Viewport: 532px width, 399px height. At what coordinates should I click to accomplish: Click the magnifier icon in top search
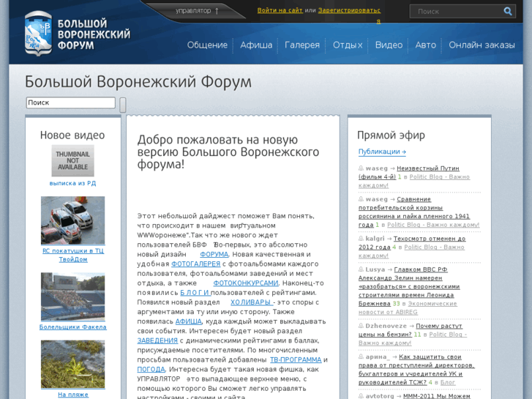(508, 11)
